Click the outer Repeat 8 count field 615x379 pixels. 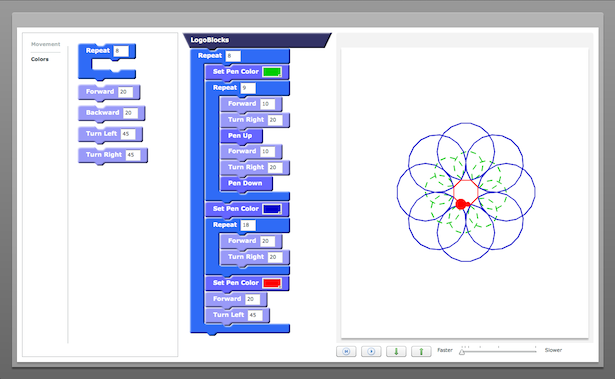pos(233,56)
